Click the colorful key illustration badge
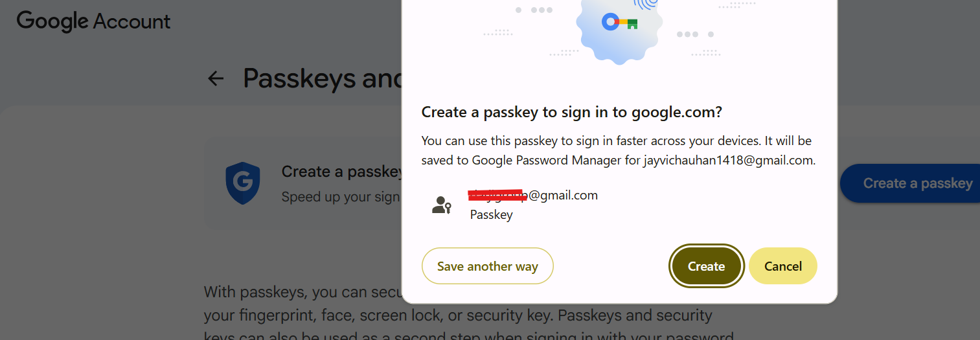The height and width of the screenshot is (340, 980). click(619, 25)
